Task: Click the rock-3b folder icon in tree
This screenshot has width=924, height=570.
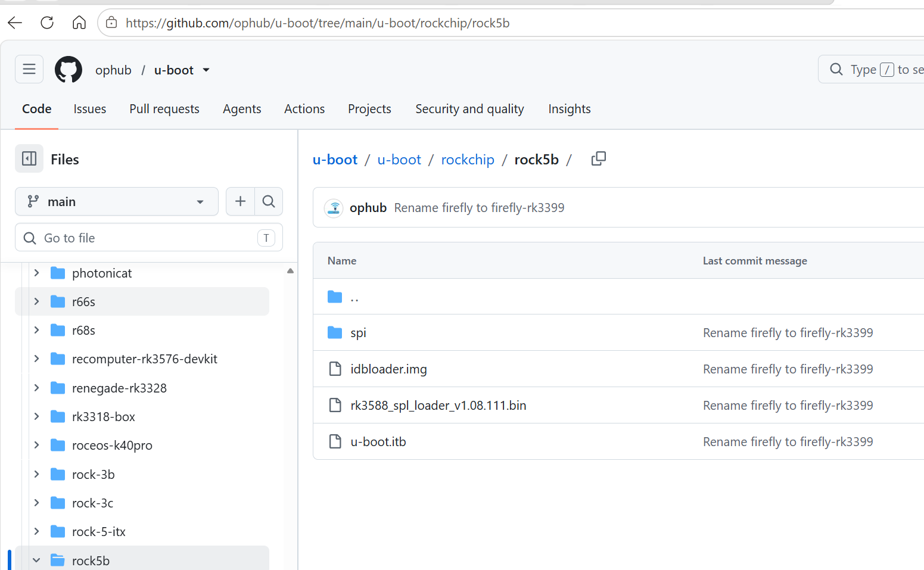Action: coord(58,474)
